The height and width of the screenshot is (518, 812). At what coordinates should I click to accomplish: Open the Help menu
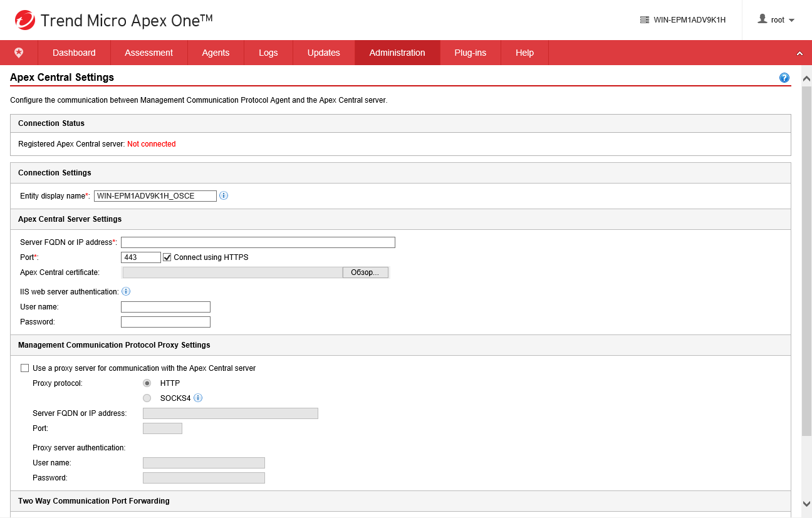pos(525,53)
